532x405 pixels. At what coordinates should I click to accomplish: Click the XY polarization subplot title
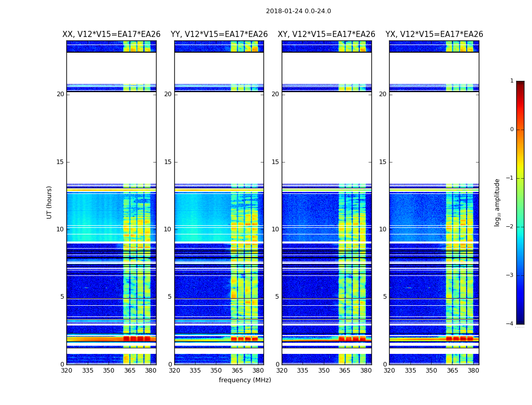(x=326, y=34)
